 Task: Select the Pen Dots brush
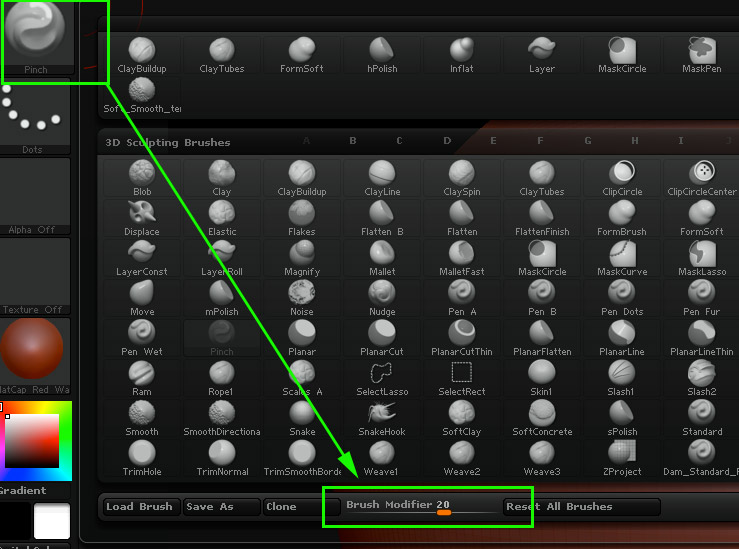pyautogui.click(x=622, y=298)
